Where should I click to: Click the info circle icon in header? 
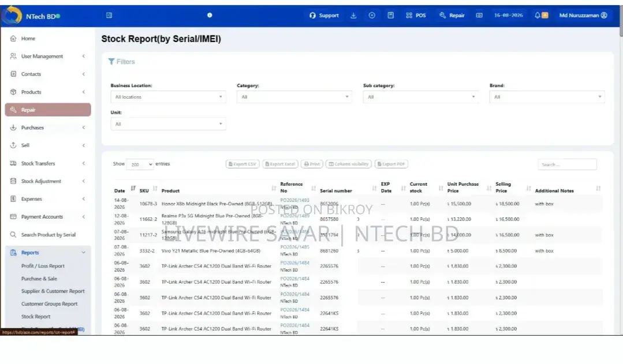(x=210, y=16)
